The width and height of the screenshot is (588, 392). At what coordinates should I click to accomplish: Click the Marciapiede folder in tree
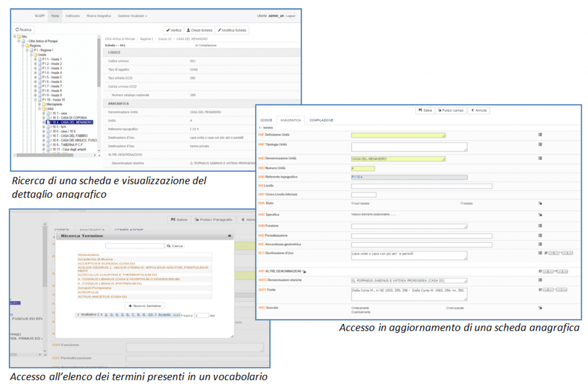44,104
